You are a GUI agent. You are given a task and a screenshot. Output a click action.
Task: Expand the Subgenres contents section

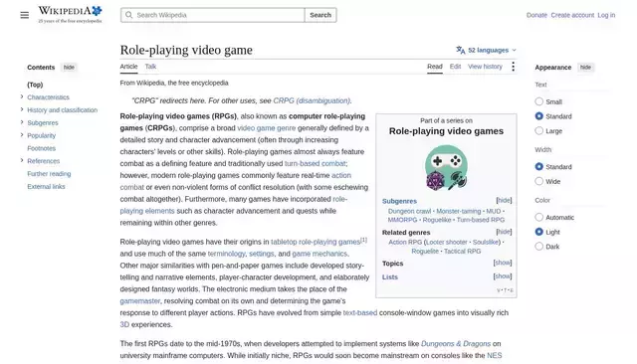(22, 122)
